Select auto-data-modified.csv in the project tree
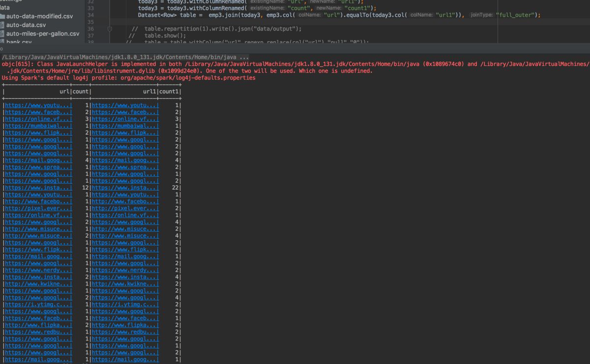 point(39,16)
